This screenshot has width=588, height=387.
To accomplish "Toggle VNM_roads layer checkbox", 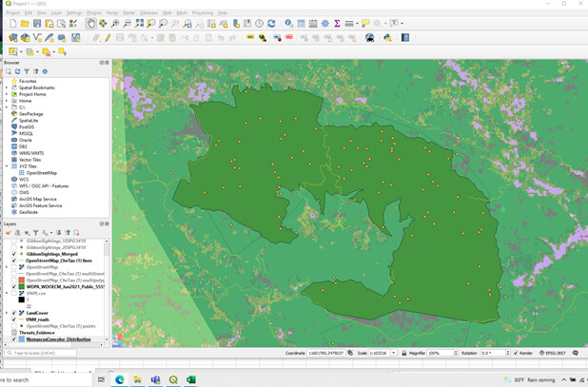I will [x=14, y=319].
